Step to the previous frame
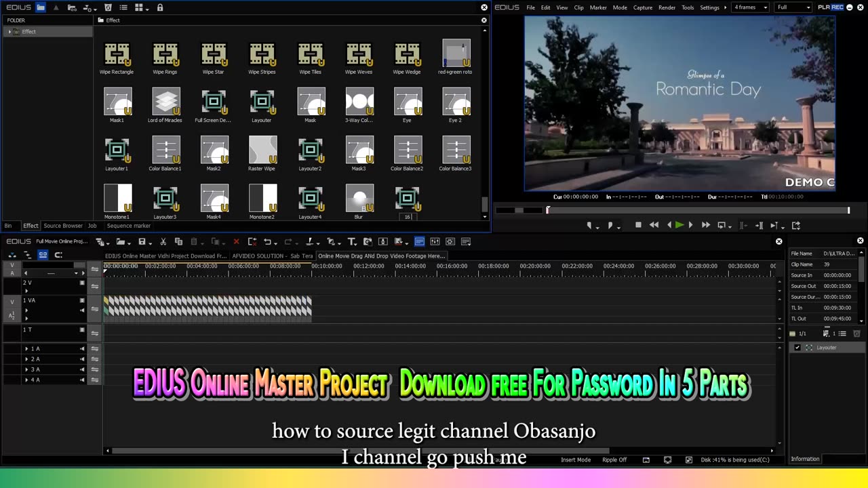 coord(669,225)
